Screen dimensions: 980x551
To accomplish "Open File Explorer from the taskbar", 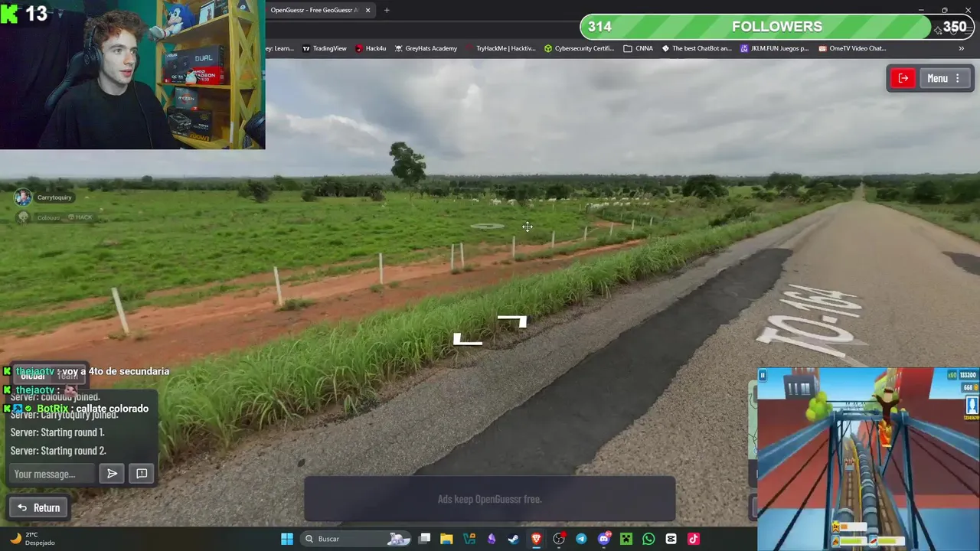I will 446,539.
